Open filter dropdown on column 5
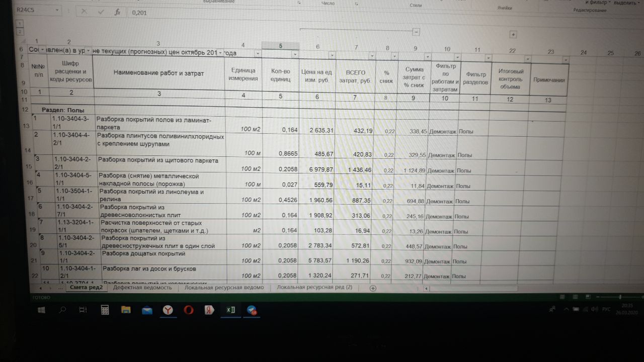 (x=295, y=54)
